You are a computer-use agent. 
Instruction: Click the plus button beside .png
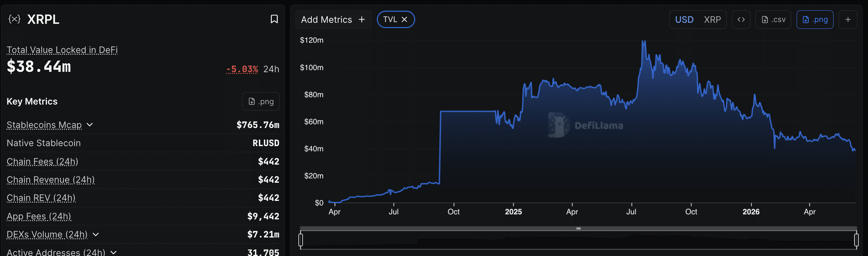tap(848, 20)
